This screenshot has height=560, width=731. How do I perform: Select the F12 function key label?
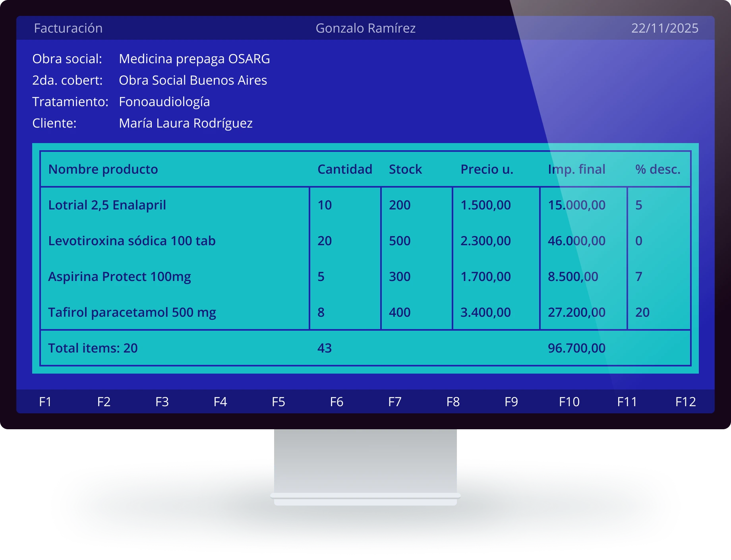685,402
